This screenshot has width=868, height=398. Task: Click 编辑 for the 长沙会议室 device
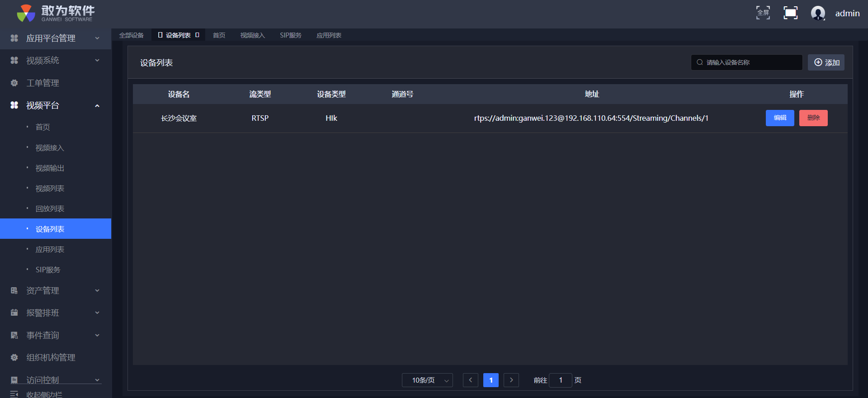(x=780, y=118)
